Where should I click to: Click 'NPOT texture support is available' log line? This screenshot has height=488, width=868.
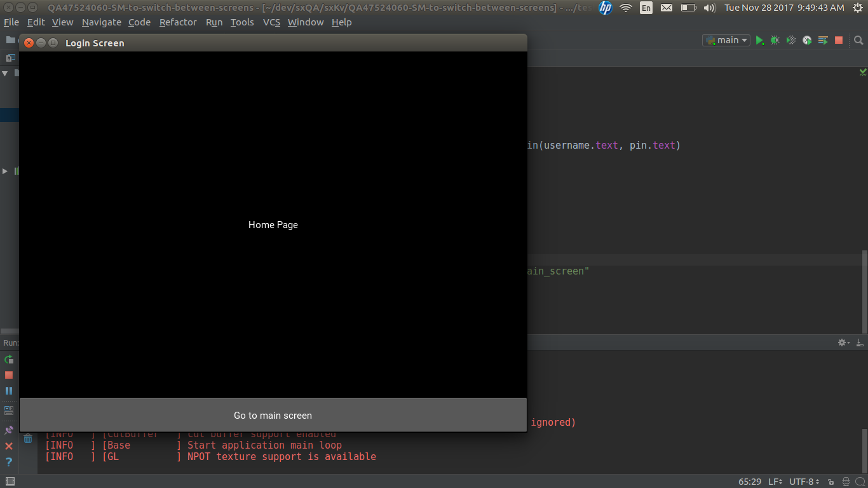pyautogui.click(x=281, y=456)
